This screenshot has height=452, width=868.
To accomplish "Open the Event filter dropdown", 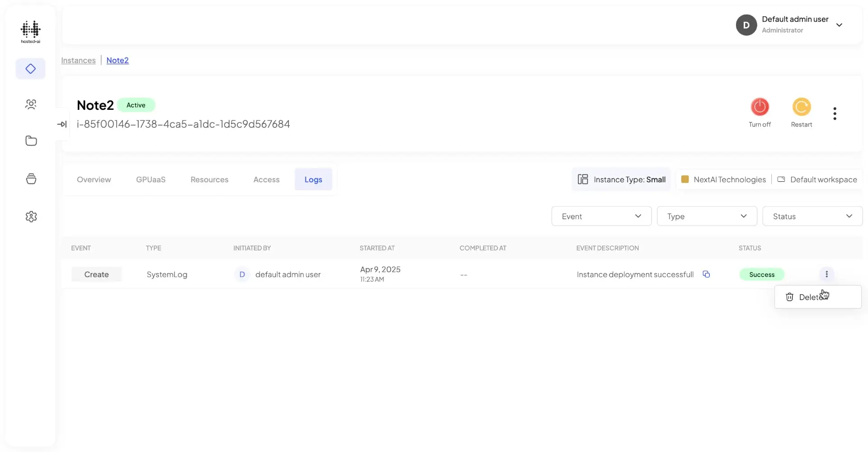I will tap(601, 216).
